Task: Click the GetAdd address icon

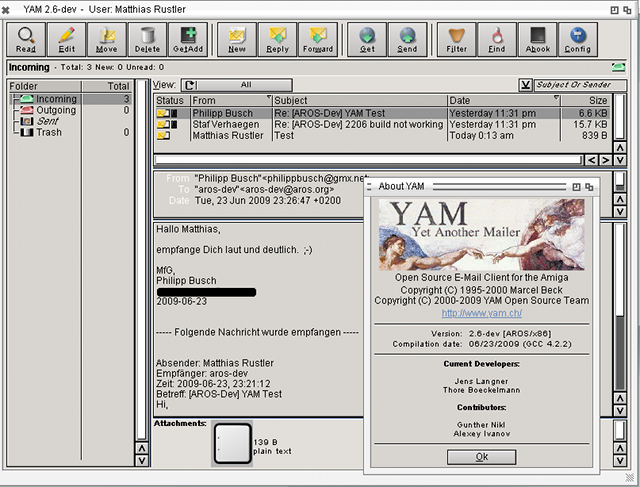Action: (188, 40)
